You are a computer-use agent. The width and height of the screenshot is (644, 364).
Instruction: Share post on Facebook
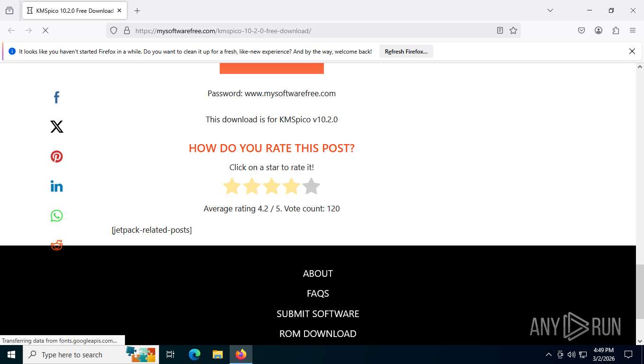click(56, 98)
